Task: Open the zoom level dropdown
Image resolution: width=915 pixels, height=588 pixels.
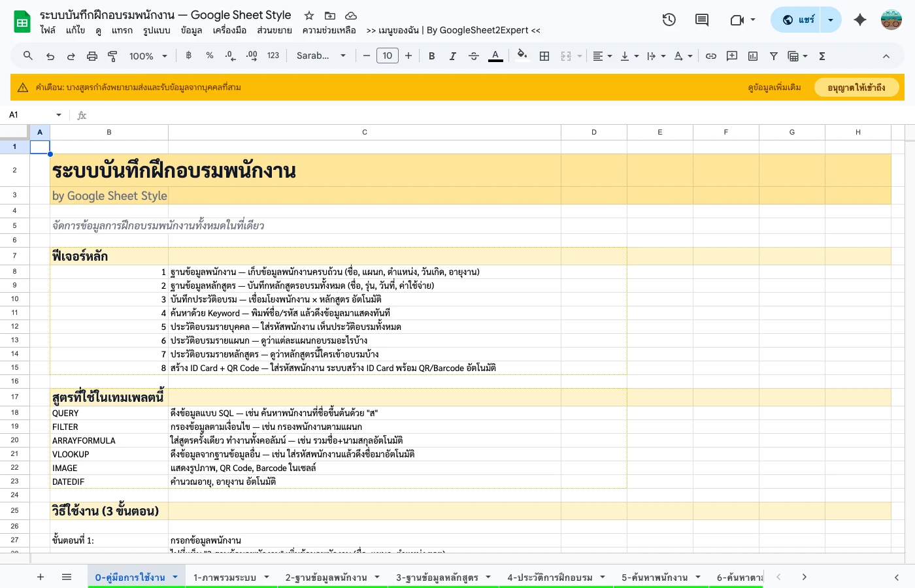Action: tap(146, 56)
